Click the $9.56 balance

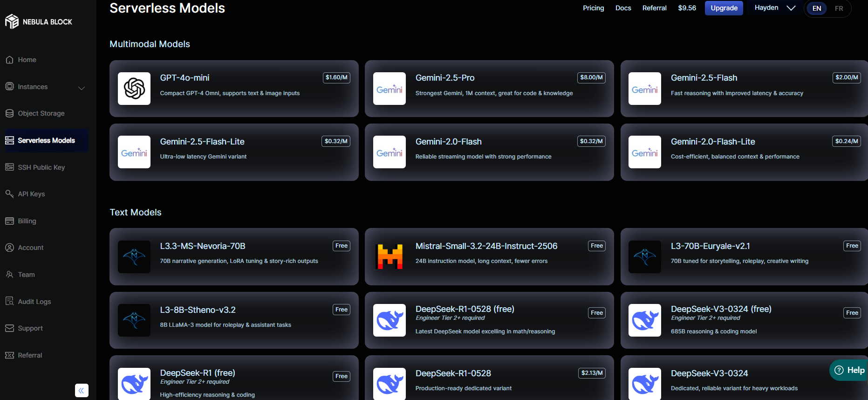coord(687,8)
